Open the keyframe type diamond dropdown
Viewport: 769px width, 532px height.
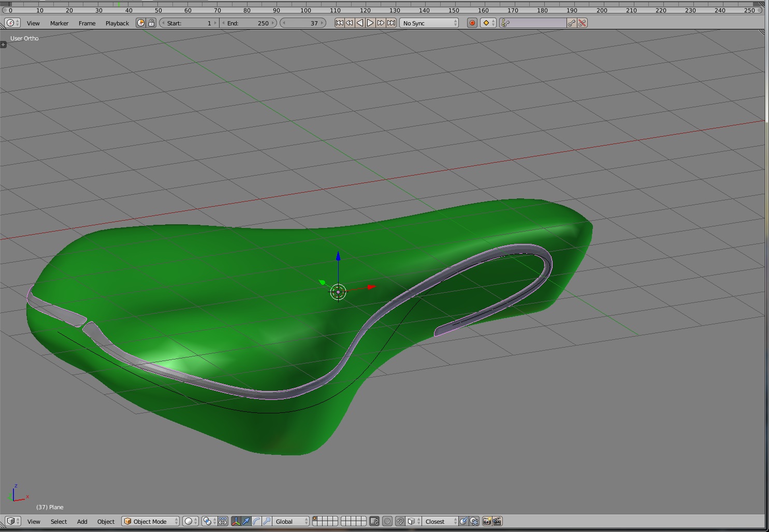tap(488, 23)
